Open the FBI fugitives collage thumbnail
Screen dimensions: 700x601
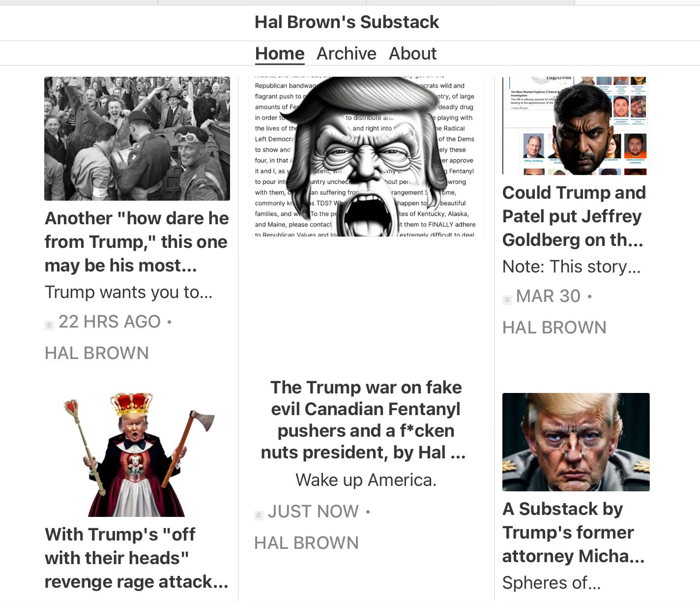(576, 126)
